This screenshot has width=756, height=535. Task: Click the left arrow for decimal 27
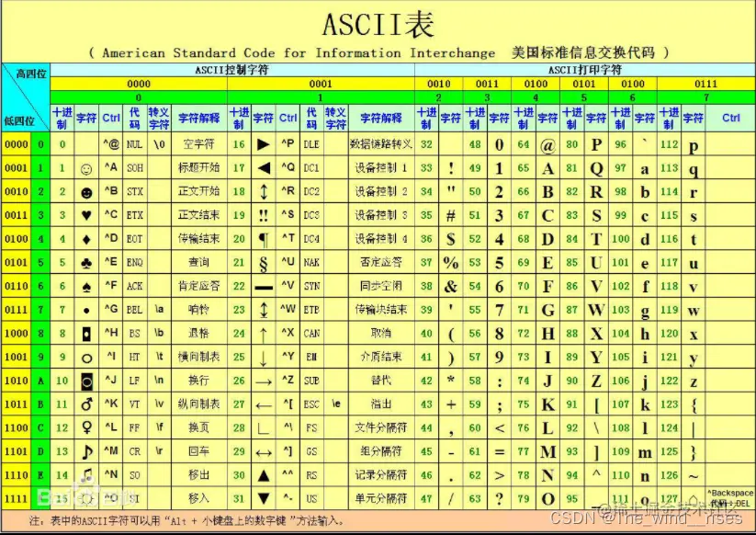[264, 405]
